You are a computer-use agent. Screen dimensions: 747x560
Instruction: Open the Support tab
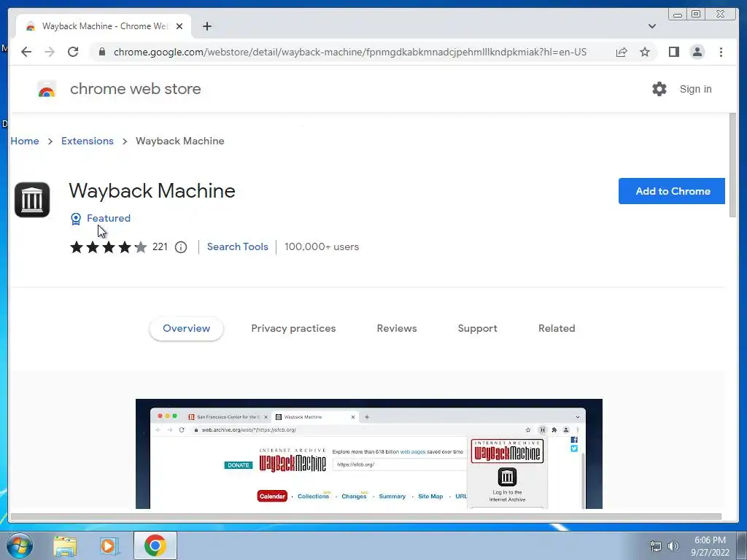tap(477, 328)
